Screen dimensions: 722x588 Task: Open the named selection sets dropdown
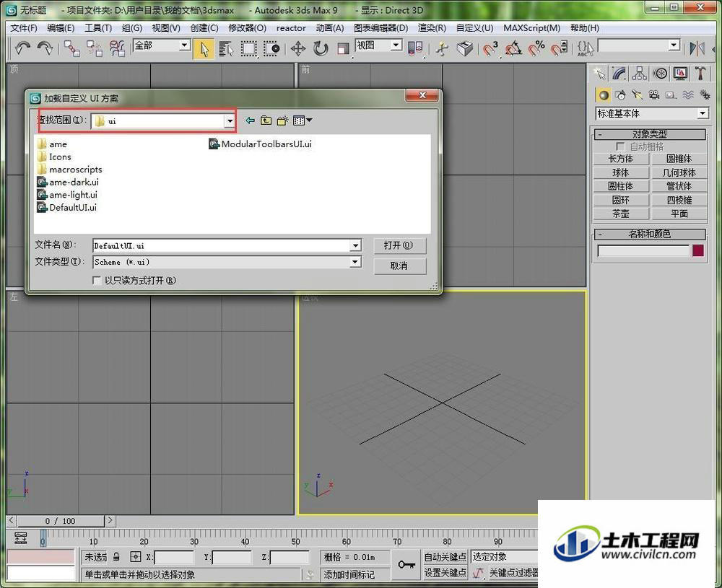[674, 45]
